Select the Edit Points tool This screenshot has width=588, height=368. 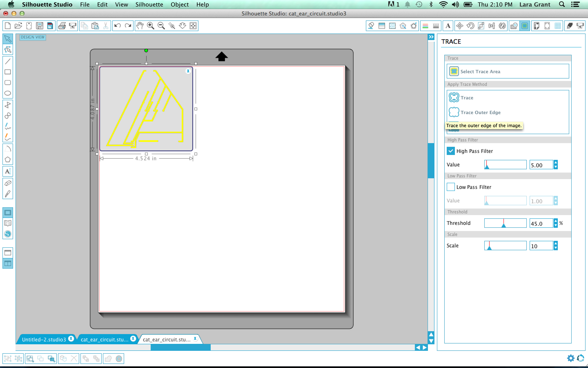8,50
